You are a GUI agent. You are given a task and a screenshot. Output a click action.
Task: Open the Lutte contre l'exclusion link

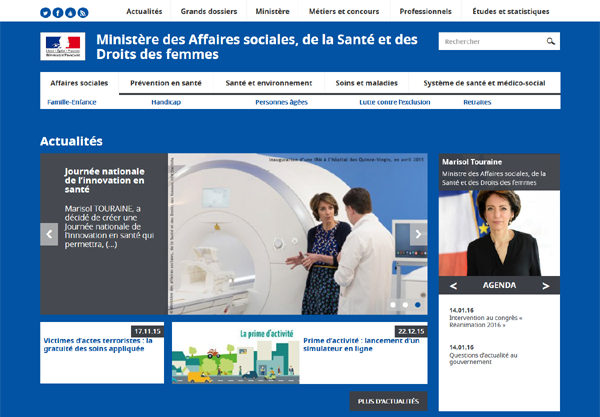tap(395, 102)
